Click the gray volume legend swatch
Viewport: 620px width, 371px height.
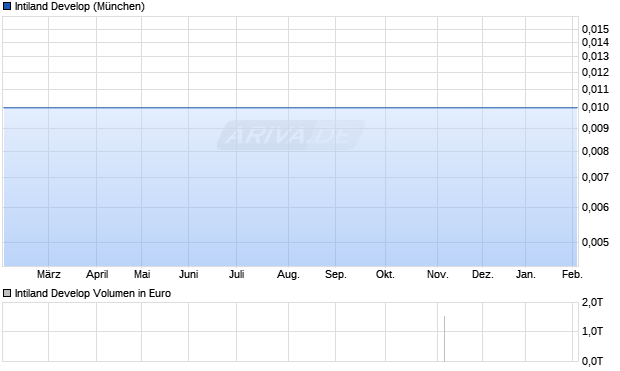tap(7, 293)
